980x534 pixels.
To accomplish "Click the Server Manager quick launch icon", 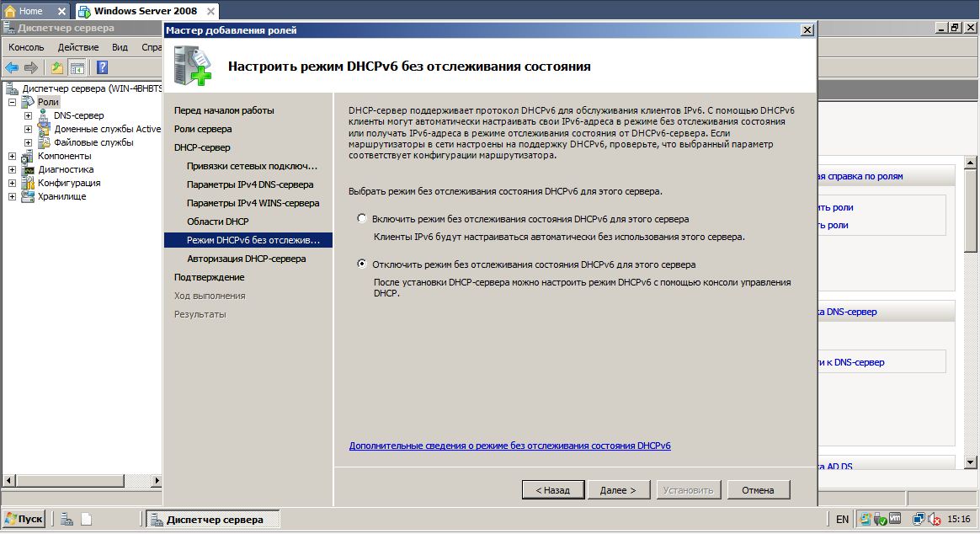I will point(67,519).
